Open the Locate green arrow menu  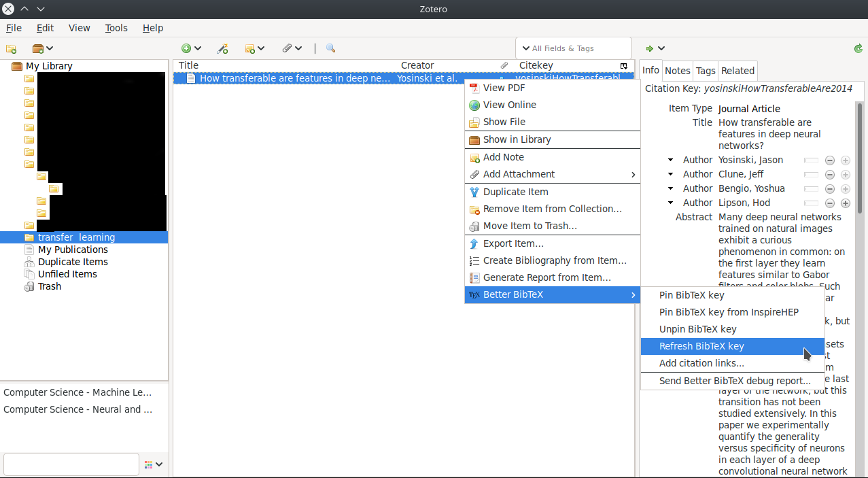[x=655, y=48]
